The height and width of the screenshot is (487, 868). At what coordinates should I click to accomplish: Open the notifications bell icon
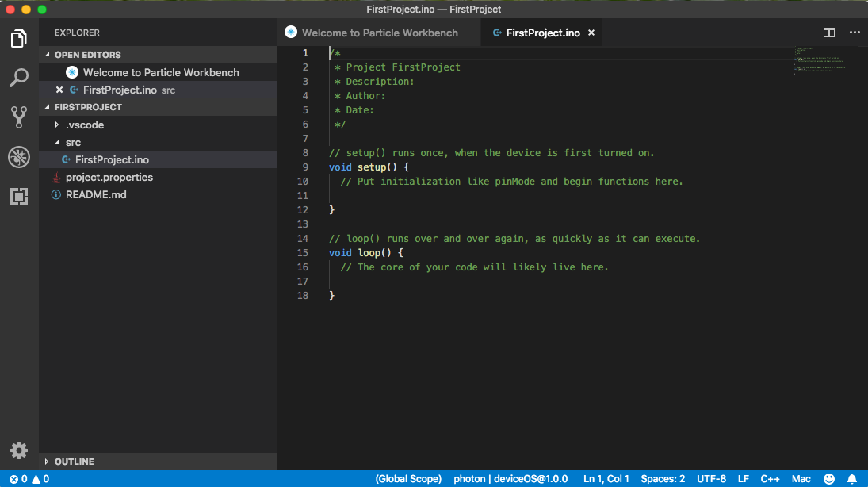(x=852, y=479)
